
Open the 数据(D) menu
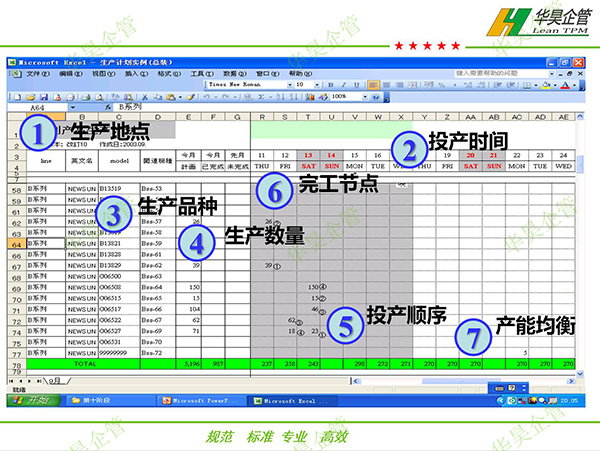tap(232, 74)
